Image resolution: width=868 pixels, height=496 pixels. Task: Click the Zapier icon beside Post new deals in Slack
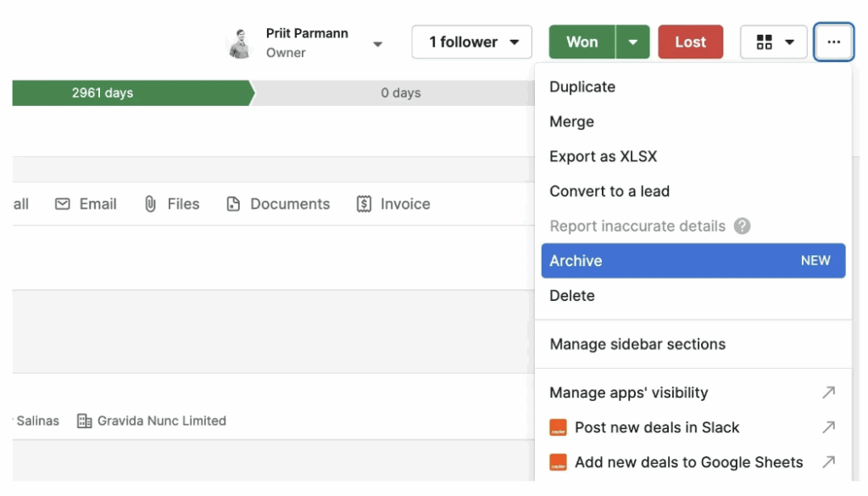click(558, 427)
